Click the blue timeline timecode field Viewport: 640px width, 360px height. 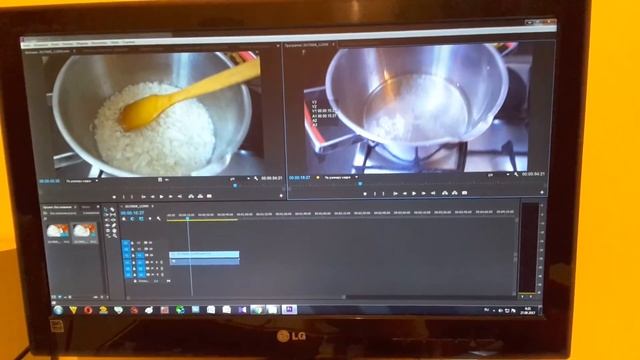click(x=133, y=213)
